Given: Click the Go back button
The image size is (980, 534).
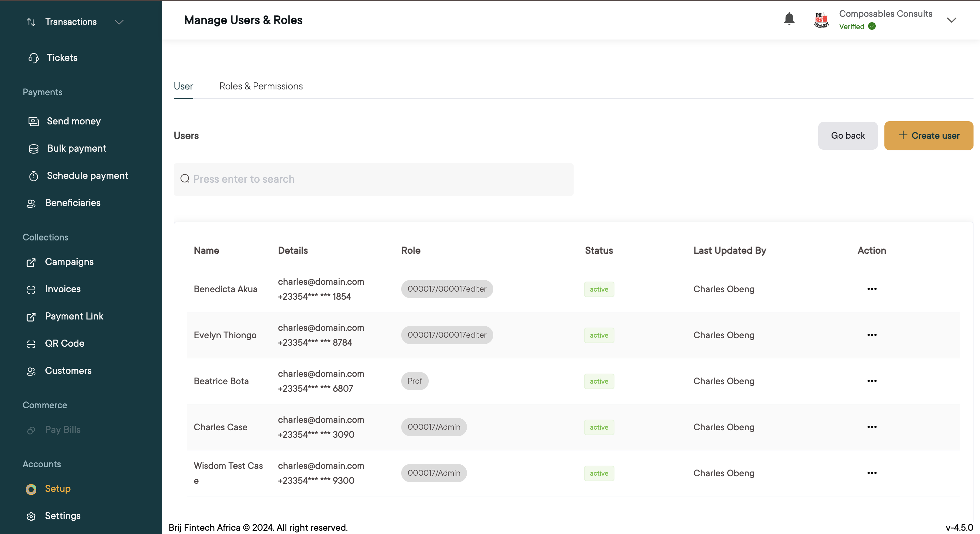Looking at the screenshot, I should click(x=847, y=136).
